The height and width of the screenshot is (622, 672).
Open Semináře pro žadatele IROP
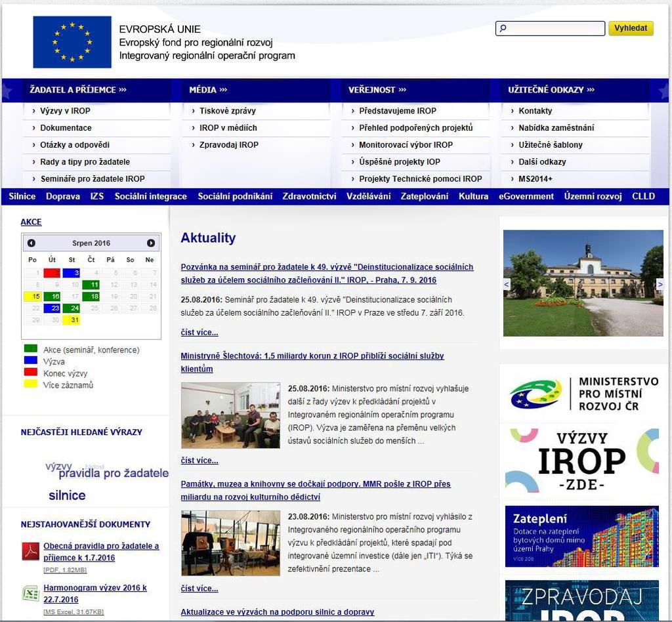point(93,179)
